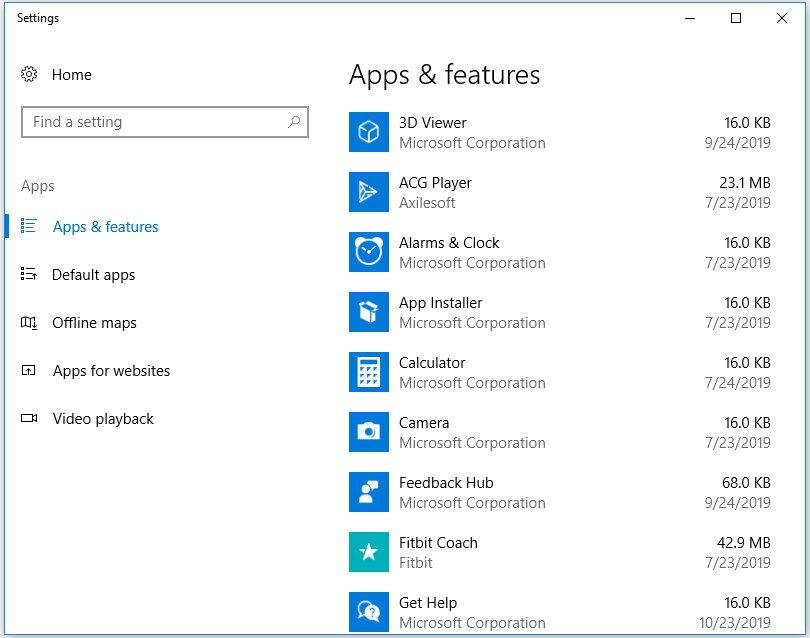This screenshot has height=638, width=810.
Task: Select the App Installer app icon
Action: (369, 312)
